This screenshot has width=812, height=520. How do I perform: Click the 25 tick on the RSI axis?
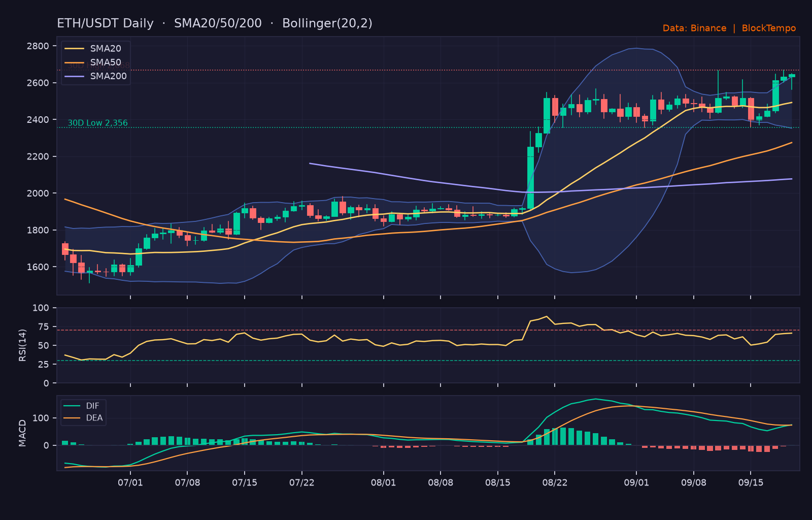[44, 365]
